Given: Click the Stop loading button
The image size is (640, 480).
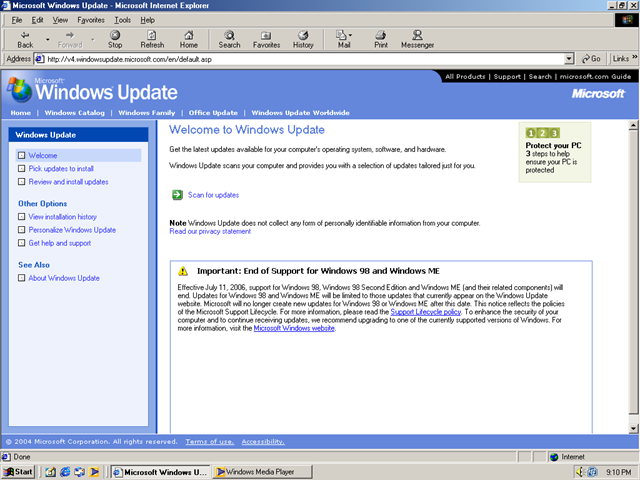Looking at the screenshot, I should [115, 40].
